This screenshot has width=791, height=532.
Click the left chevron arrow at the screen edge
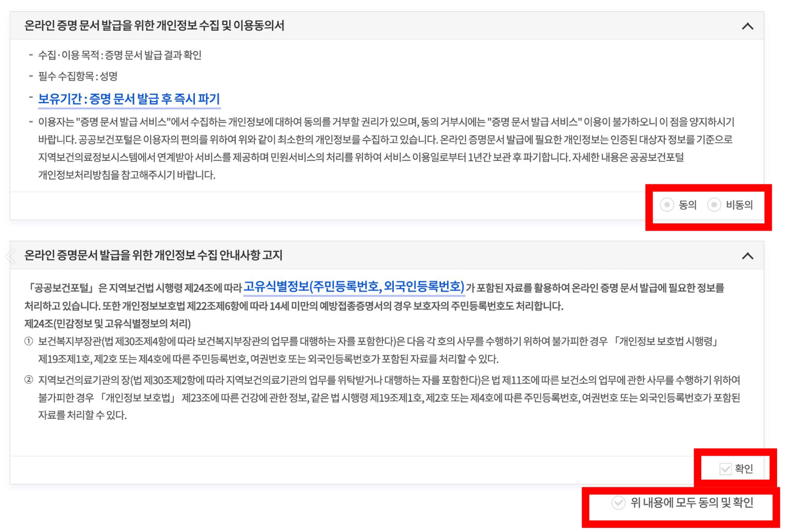click(9, 256)
